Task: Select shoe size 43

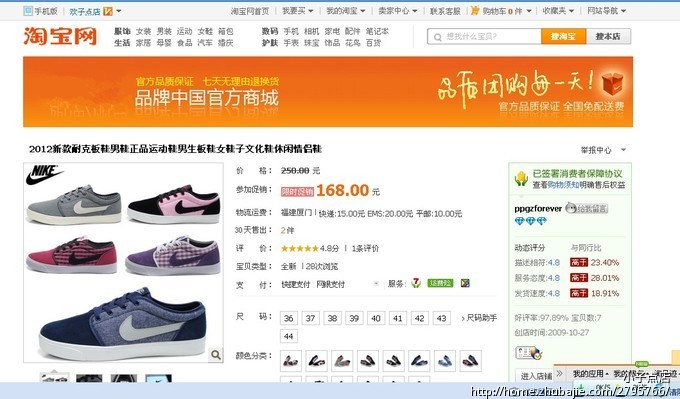Action: click(441, 318)
